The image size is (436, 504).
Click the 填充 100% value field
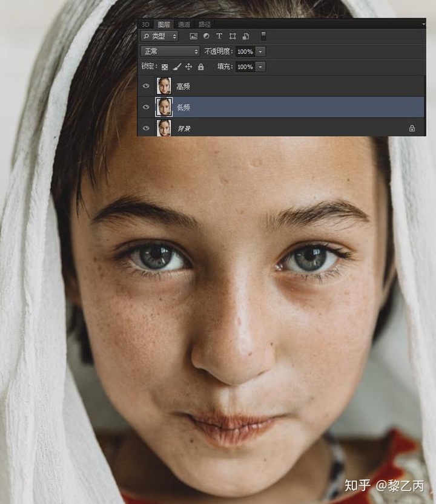click(245, 67)
